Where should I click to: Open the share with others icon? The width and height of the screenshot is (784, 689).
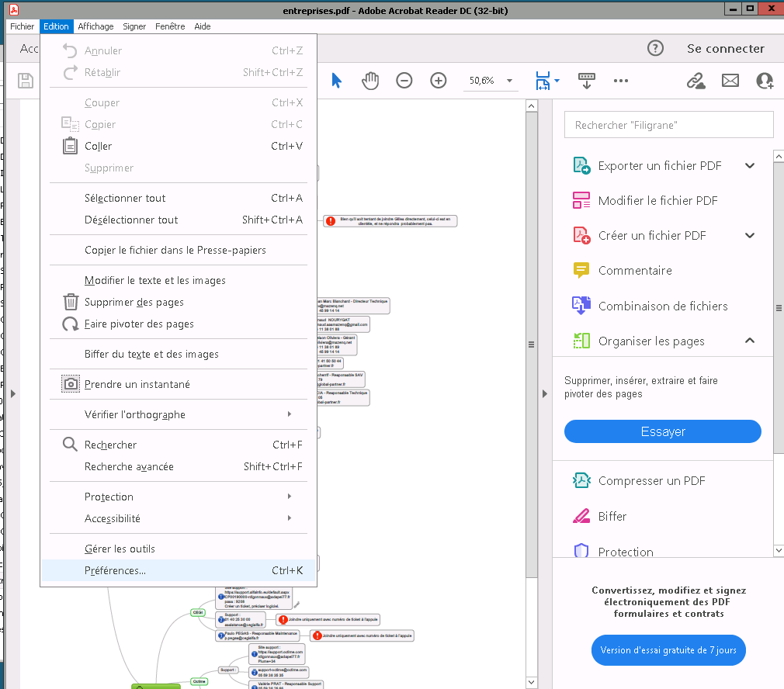click(x=765, y=81)
